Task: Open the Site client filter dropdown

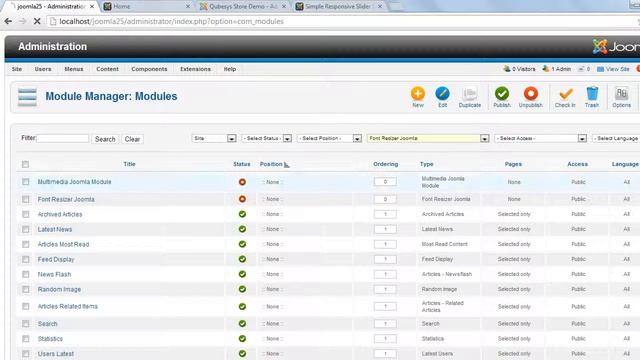Action: pos(214,138)
